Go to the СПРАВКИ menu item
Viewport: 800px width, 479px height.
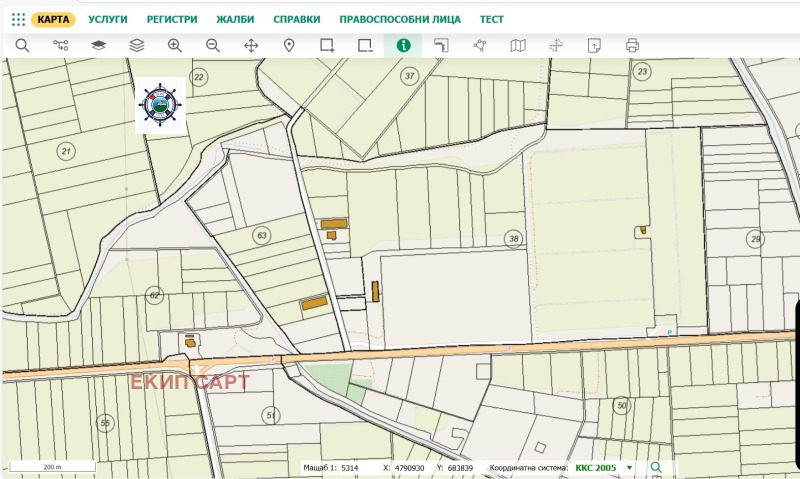pyautogui.click(x=297, y=19)
